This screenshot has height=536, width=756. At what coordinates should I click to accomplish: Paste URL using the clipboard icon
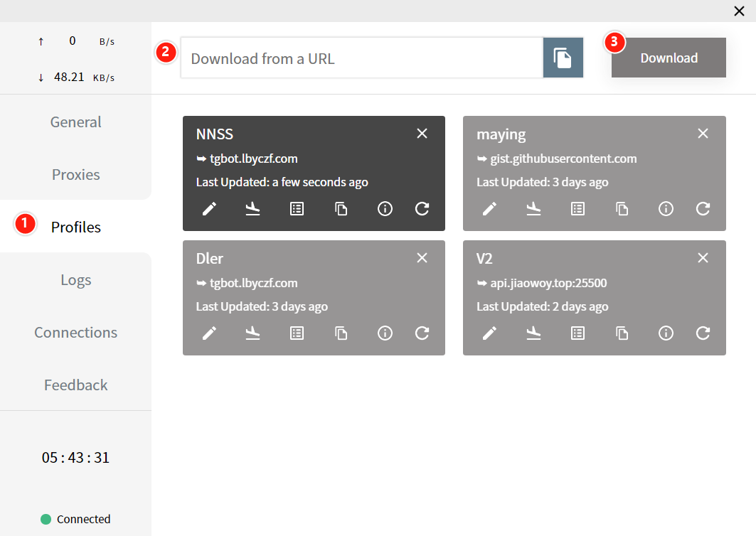point(563,58)
